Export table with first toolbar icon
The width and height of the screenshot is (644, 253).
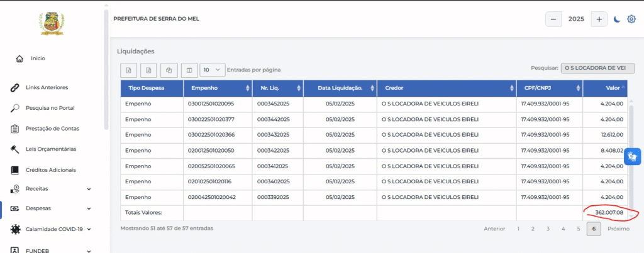128,70
